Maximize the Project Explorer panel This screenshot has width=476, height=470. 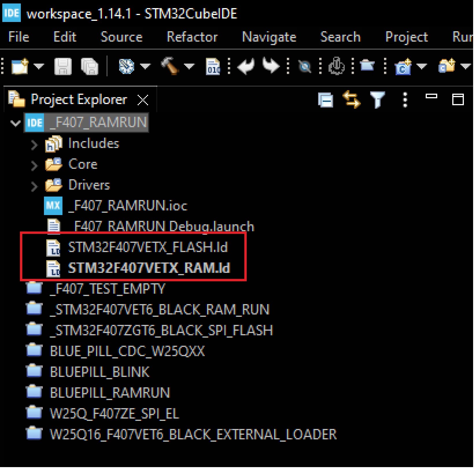(458, 99)
